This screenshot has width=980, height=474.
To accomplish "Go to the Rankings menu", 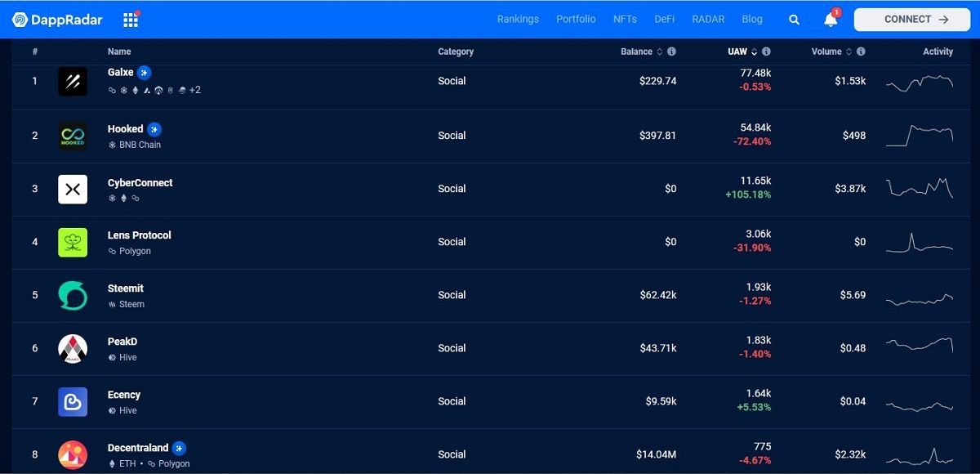I will (518, 19).
